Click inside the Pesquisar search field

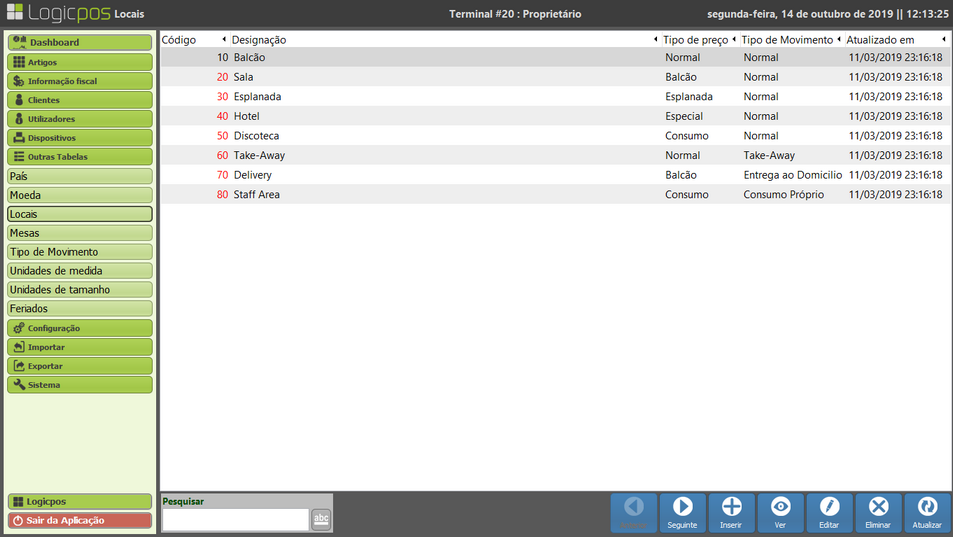235,519
